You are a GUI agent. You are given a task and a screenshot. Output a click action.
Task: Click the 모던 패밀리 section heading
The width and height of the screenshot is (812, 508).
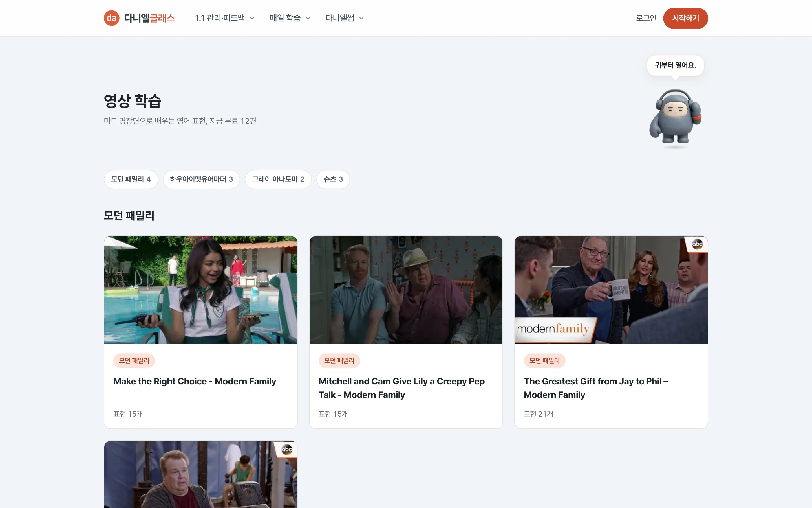129,215
